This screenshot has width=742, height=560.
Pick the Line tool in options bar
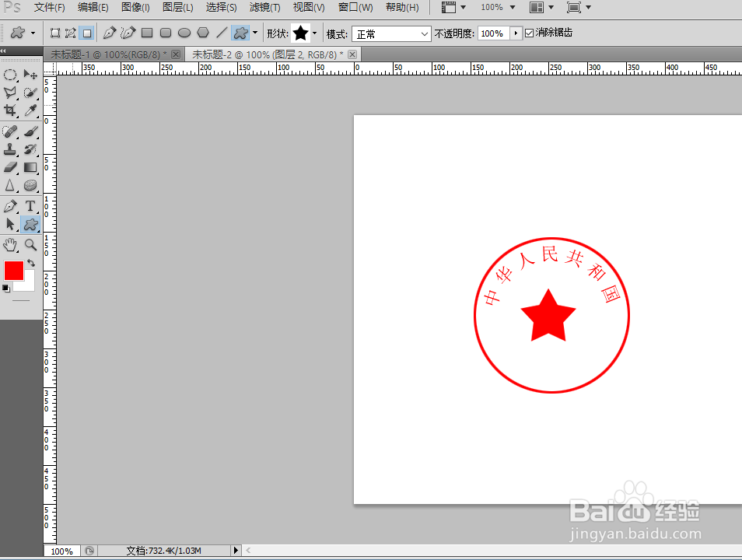[x=222, y=33]
